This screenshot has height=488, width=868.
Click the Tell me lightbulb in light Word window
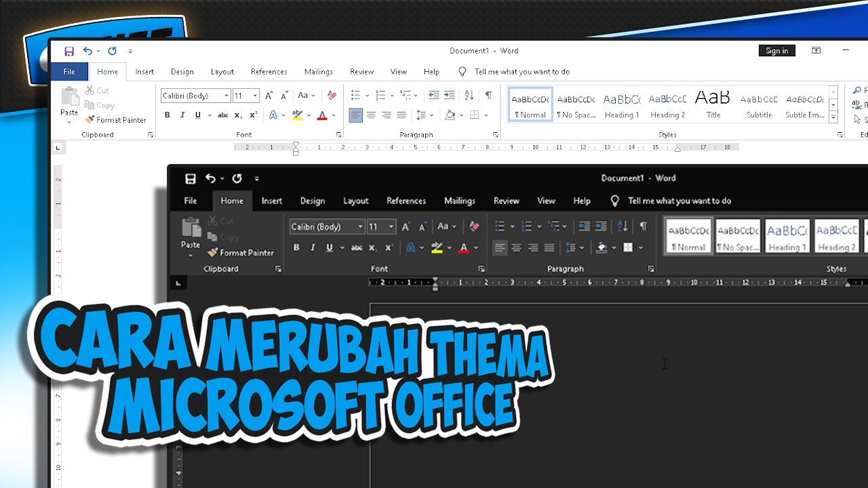click(462, 71)
